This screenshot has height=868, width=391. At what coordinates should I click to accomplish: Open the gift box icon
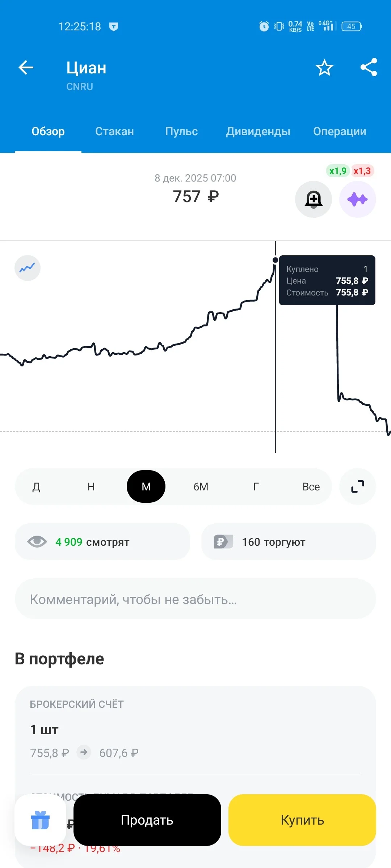click(x=40, y=820)
